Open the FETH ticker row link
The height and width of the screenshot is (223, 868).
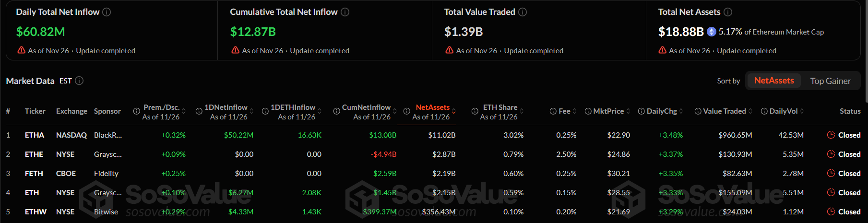pyautogui.click(x=34, y=174)
